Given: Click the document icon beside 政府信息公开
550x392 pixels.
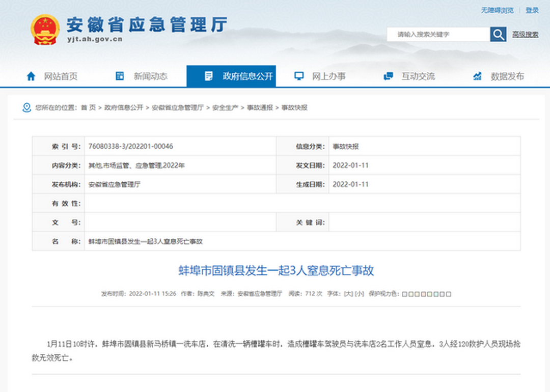Looking at the screenshot, I should point(209,76).
